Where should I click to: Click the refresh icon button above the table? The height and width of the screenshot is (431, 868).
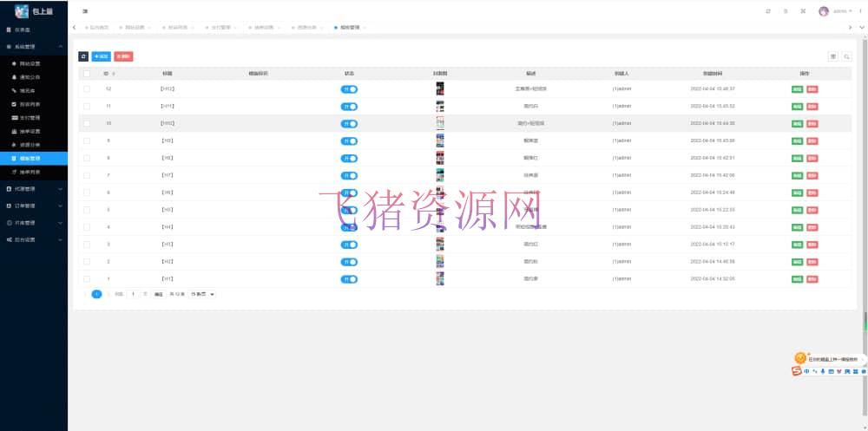[x=83, y=56]
